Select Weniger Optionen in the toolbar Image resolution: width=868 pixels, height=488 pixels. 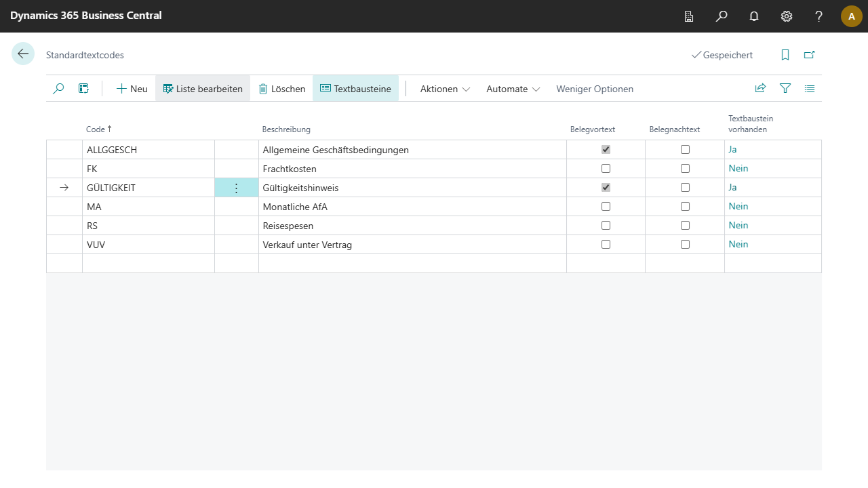coord(595,89)
